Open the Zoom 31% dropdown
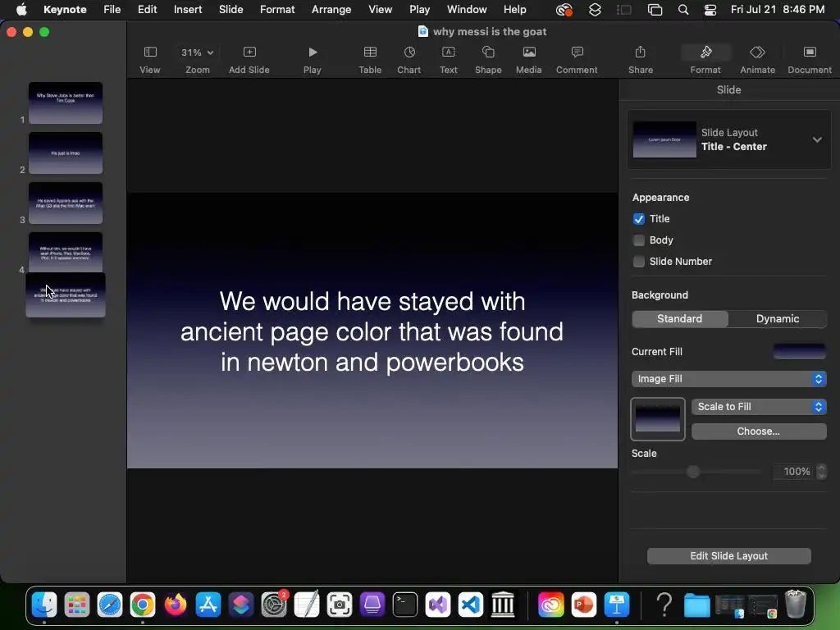 coord(197,52)
